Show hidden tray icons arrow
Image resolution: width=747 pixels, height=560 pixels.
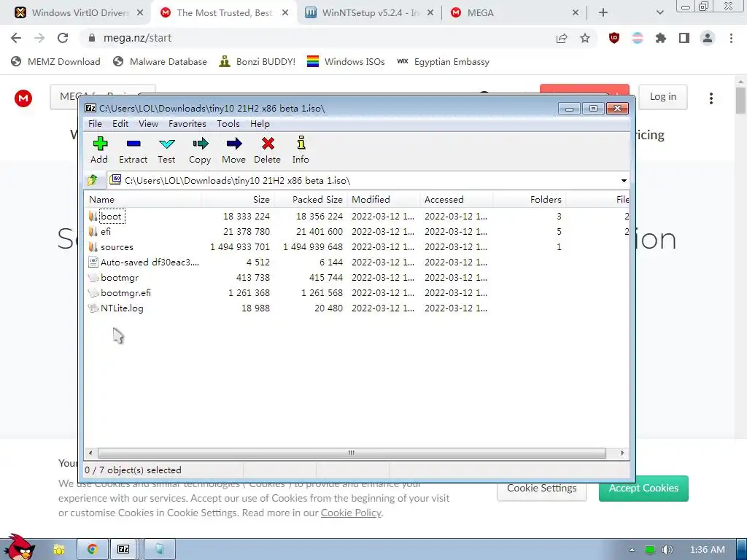click(x=632, y=550)
